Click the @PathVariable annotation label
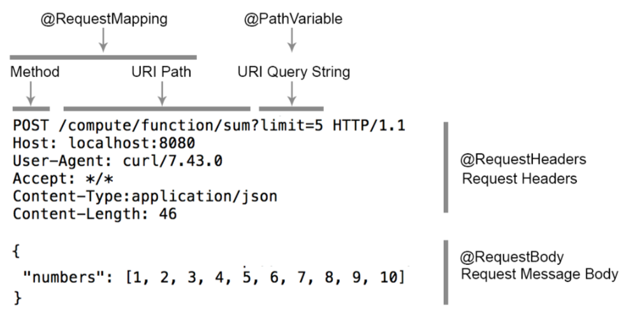Image resolution: width=644 pixels, height=316 pixels. [x=293, y=19]
